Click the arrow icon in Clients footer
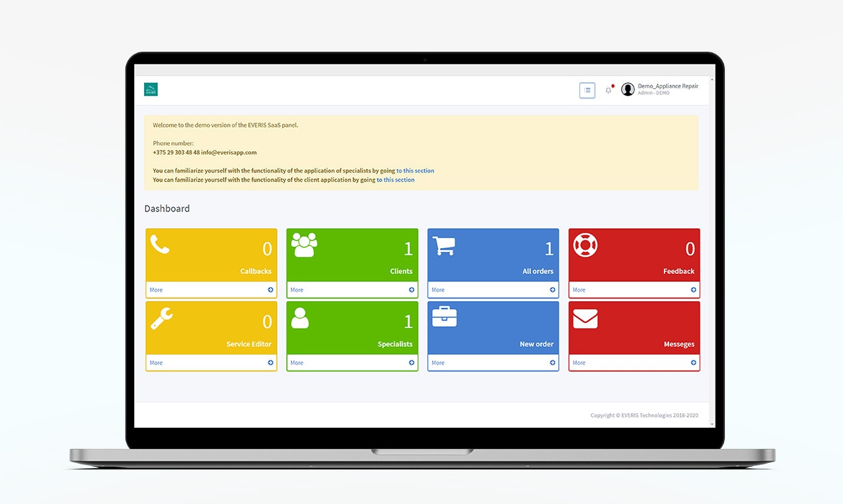Screen dimensions: 843x504 [412, 290]
